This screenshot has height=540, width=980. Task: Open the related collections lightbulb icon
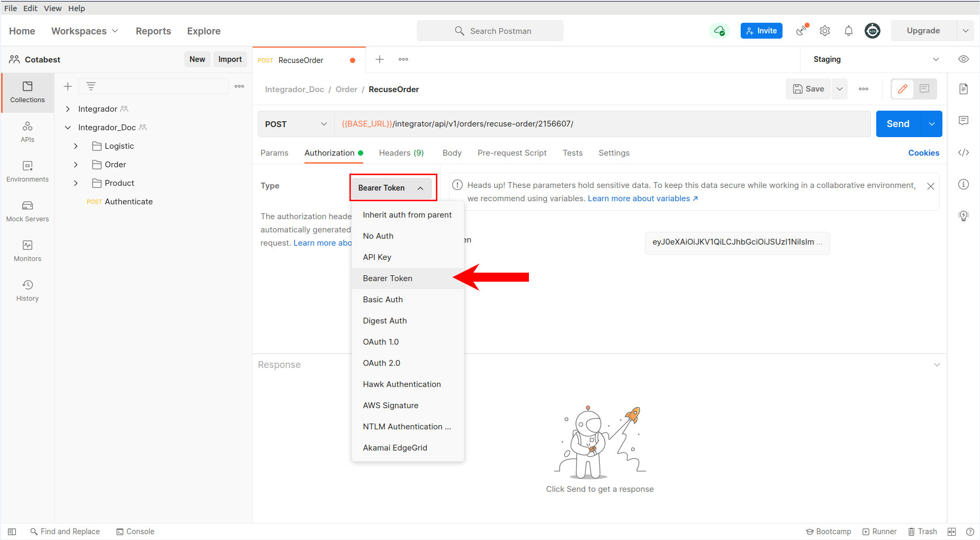coord(964,216)
